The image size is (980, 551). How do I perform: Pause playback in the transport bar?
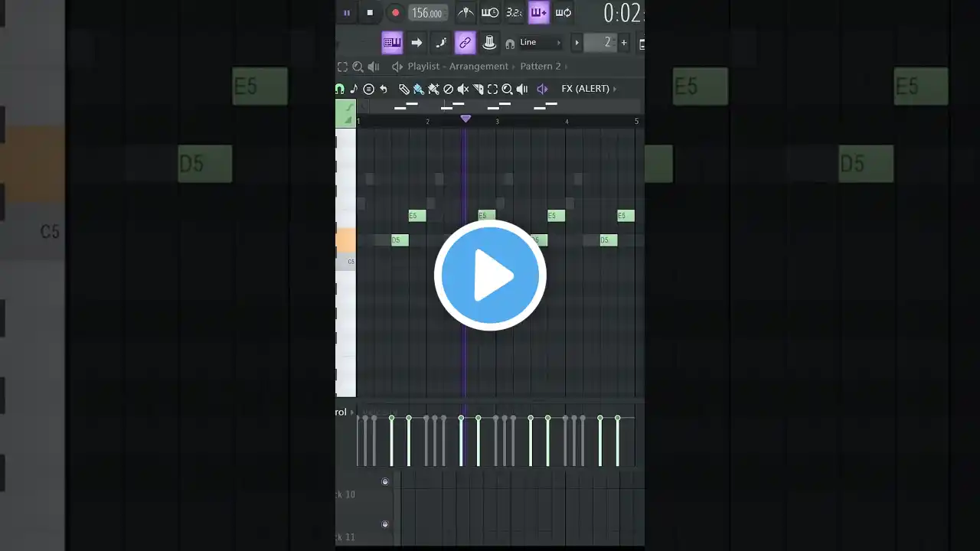(347, 12)
